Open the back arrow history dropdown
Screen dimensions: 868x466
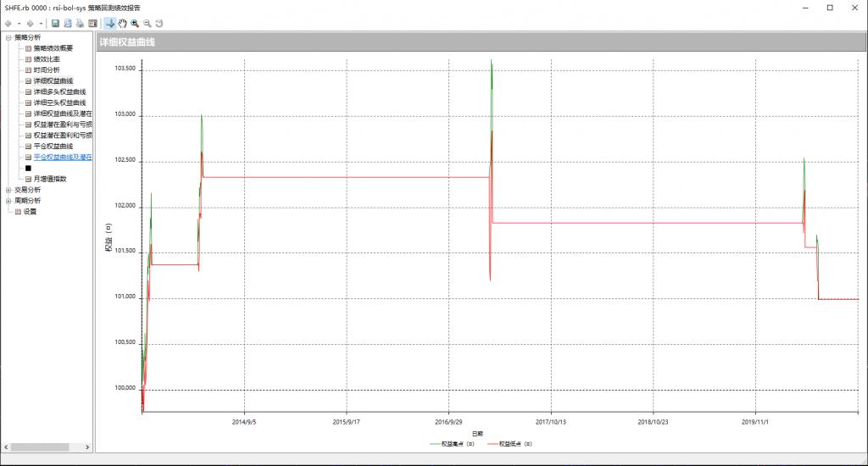pos(19,23)
